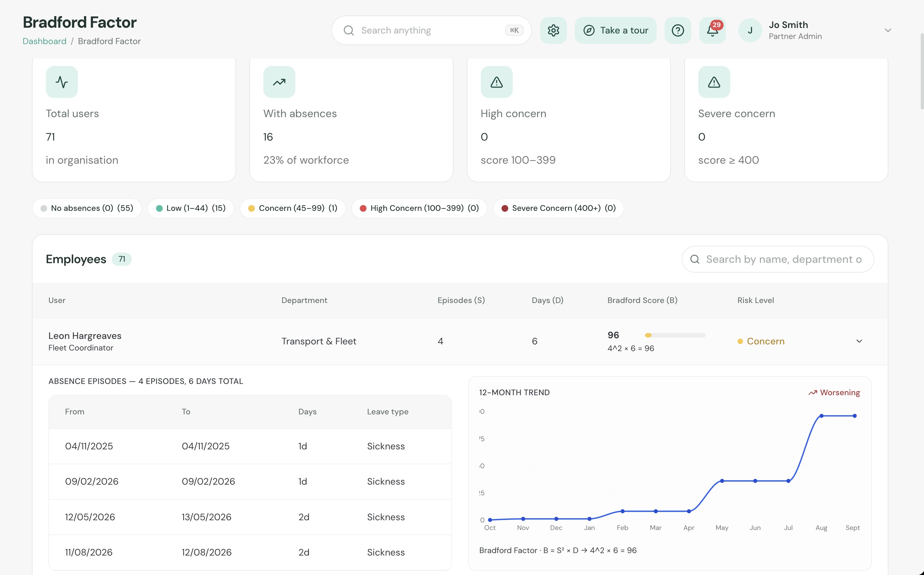Click the Take a tour button
The width and height of the screenshot is (924, 575).
(x=615, y=30)
